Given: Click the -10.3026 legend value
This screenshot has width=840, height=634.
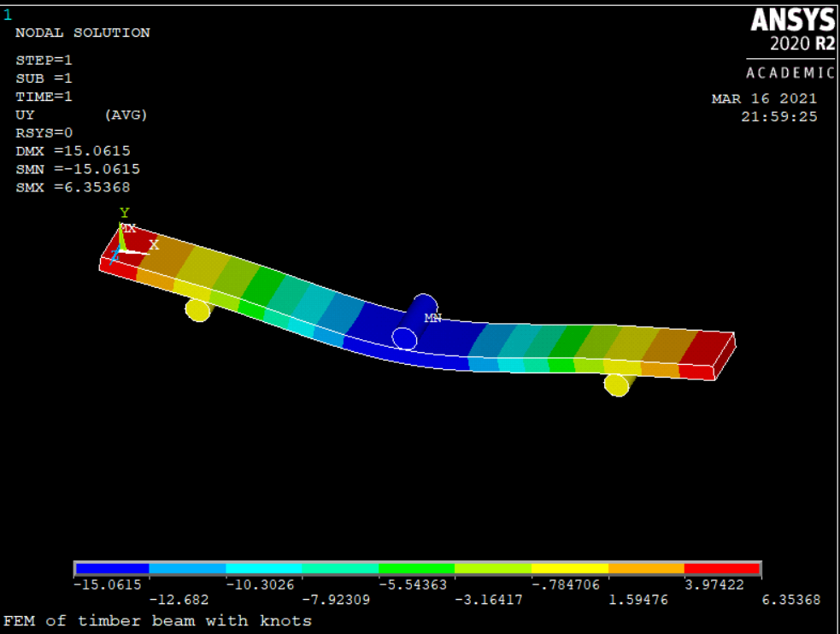Looking at the screenshot, I should coord(260,584).
